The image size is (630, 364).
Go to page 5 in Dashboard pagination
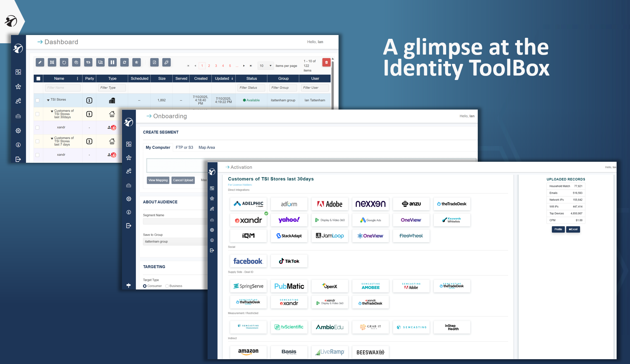click(x=230, y=66)
